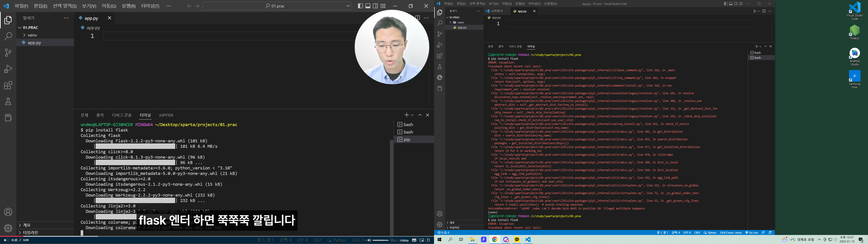The width and height of the screenshot is (868, 244).
Task: Toggle picture-in-picture in video player
Action: 422,240
